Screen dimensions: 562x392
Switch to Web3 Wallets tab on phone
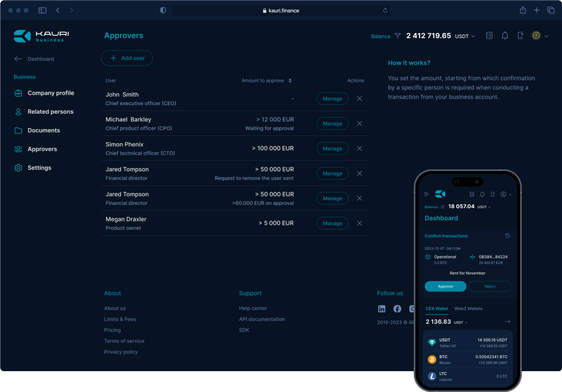[x=468, y=308]
